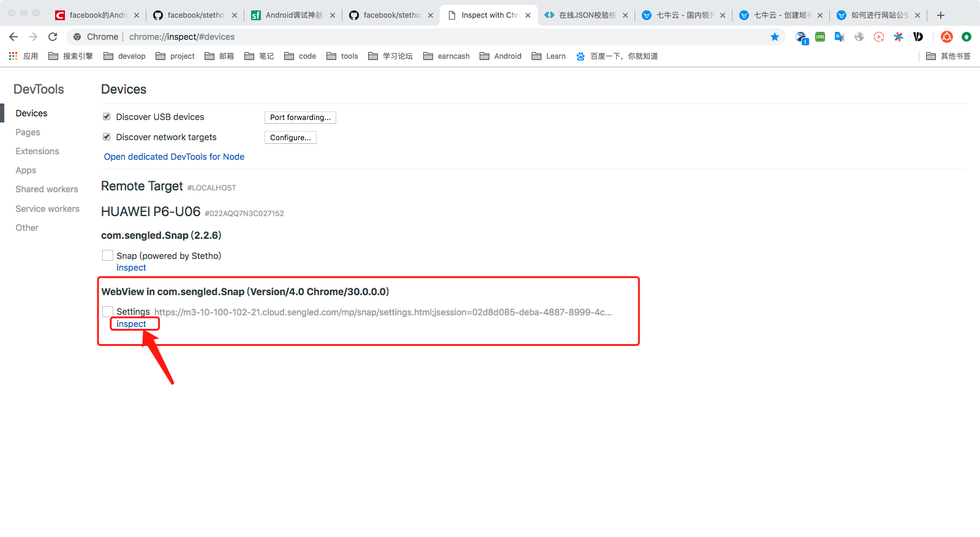Reload the chrome://inspect page
980x537 pixels.
(x=53, y=37)
